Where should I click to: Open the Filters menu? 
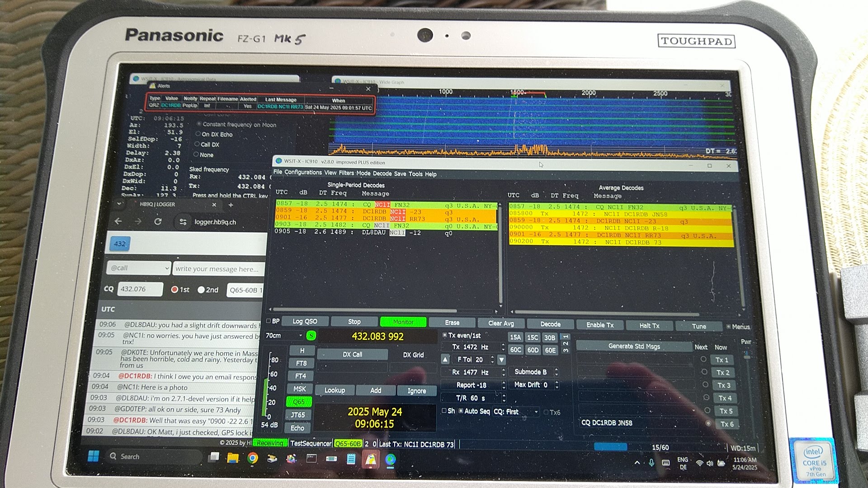click(346, 173)
